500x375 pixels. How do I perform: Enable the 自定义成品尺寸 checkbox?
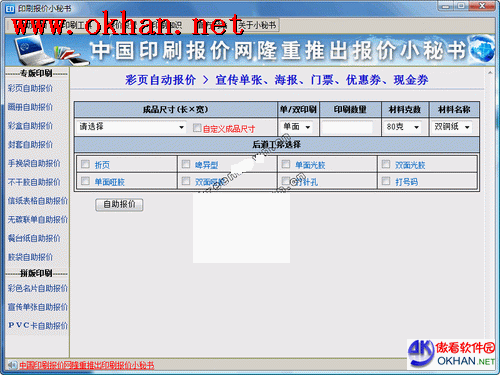point(197,128)
